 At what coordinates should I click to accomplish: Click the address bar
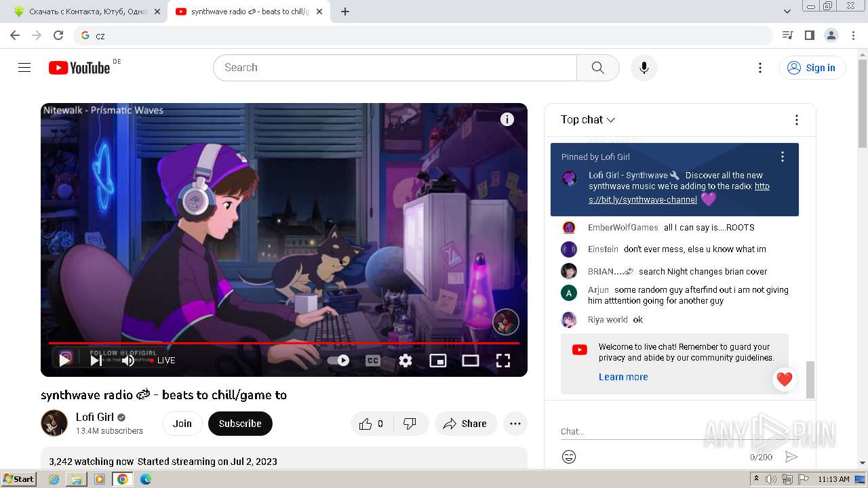tap(423, 36)
